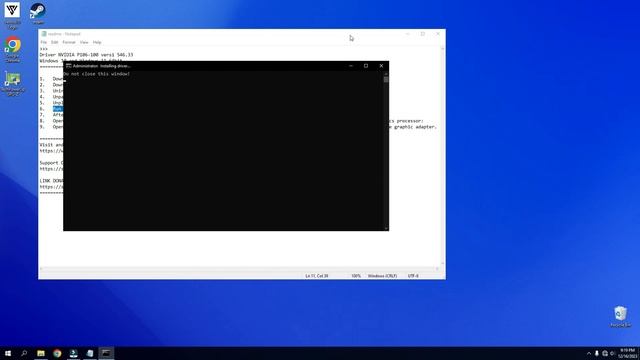This screenshot has height=360, width=640.
Task: Close the readme Notepad window
Action: click(438, 34)
